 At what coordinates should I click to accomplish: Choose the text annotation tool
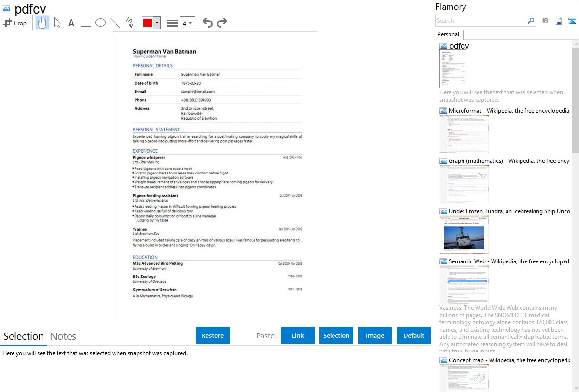pyautogui.click(x=71, y=23)
